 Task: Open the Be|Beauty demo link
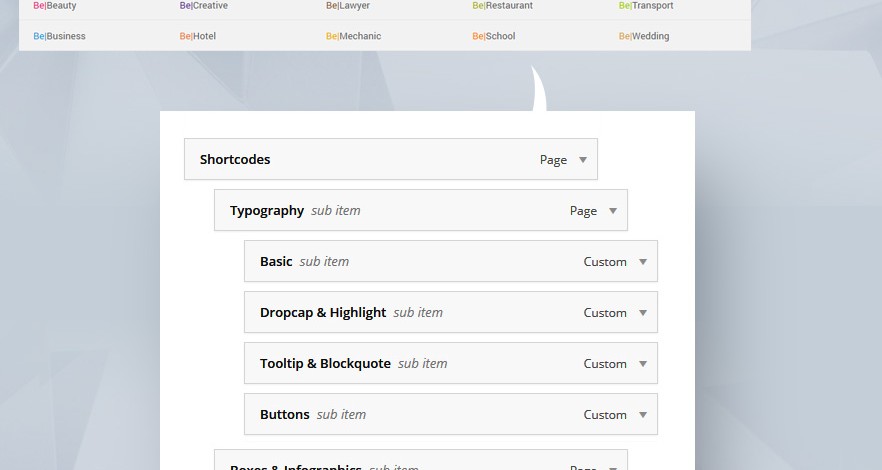pos(55,6)
